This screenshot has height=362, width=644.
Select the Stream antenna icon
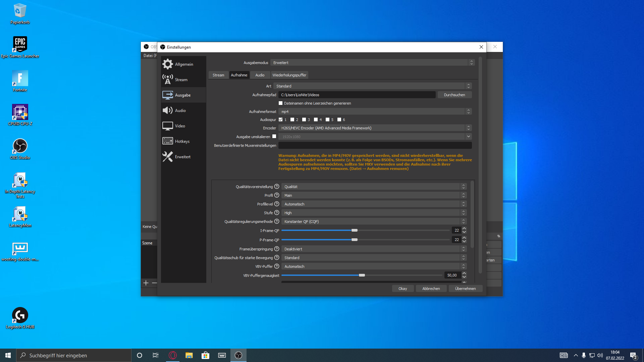[x=167, y=79]
